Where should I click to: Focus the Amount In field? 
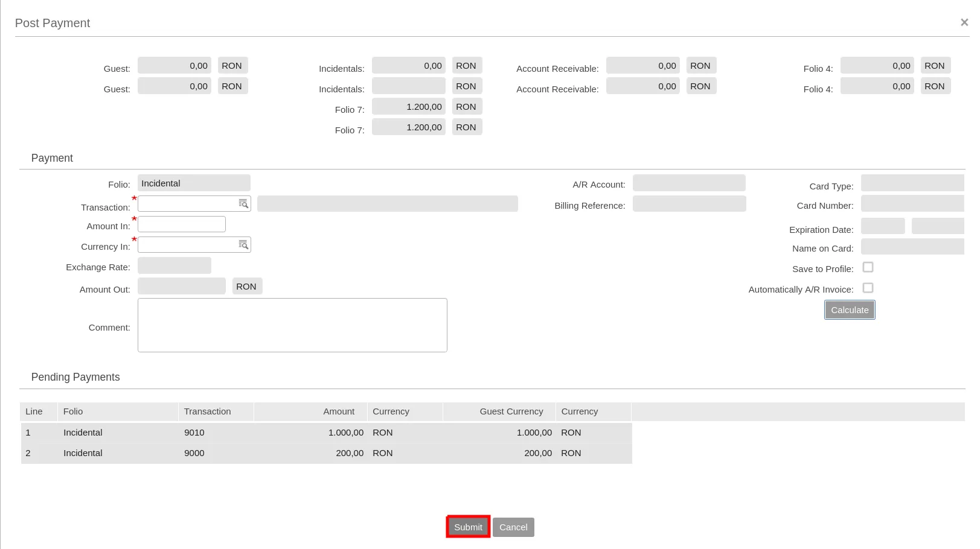pos(182,224)
